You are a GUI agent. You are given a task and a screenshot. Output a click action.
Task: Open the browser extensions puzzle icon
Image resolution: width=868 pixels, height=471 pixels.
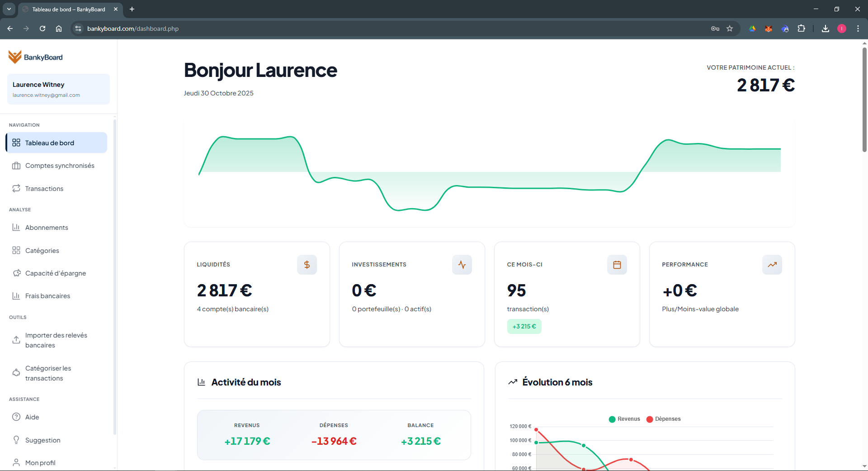pyautogui.click(x=801, y=29)
